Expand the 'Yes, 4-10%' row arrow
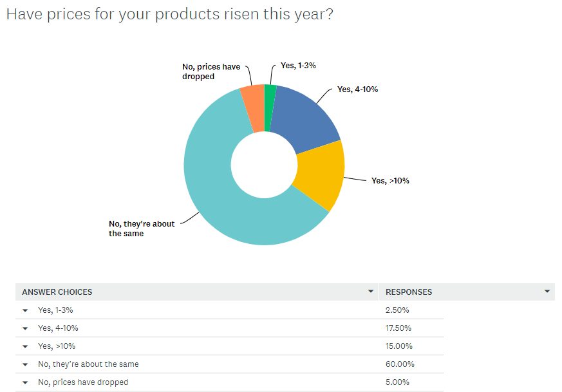The width and height of the screenshot is (562, 392). coord(25,328)
